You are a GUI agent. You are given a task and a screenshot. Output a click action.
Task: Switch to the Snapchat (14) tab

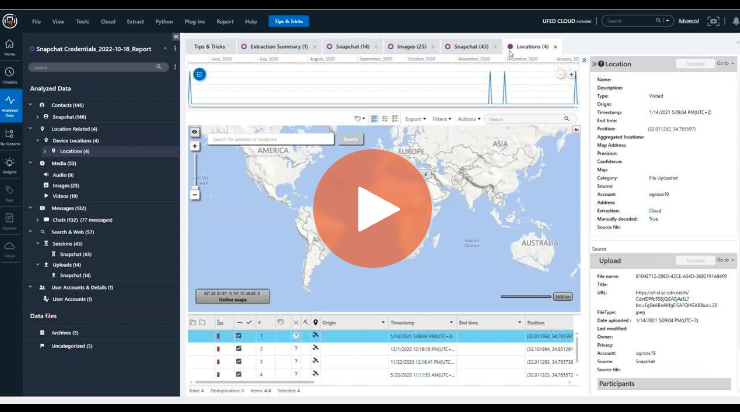[x=352, y=46]
